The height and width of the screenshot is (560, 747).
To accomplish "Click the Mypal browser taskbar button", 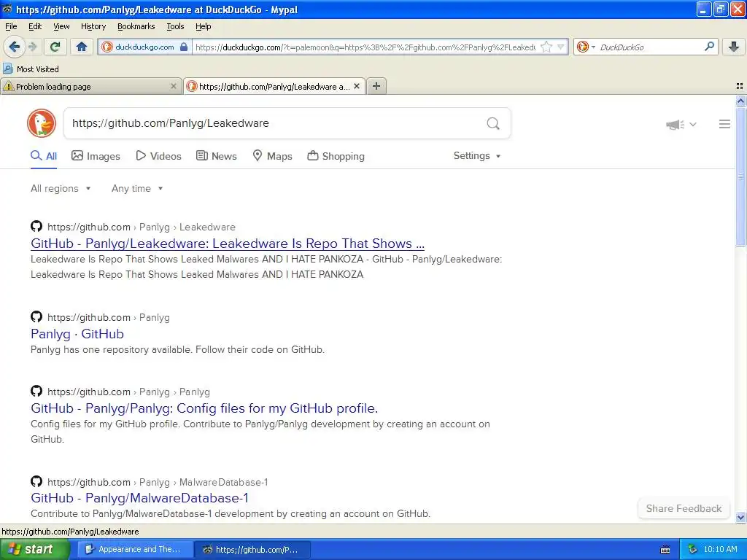I will (252, 550).
